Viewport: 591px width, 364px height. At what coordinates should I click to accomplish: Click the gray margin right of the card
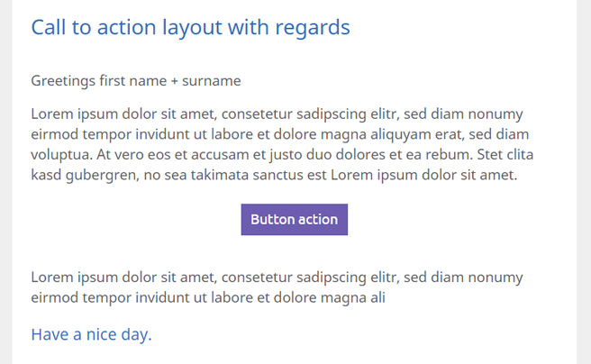pyautogui.click(x=584, y=182)
